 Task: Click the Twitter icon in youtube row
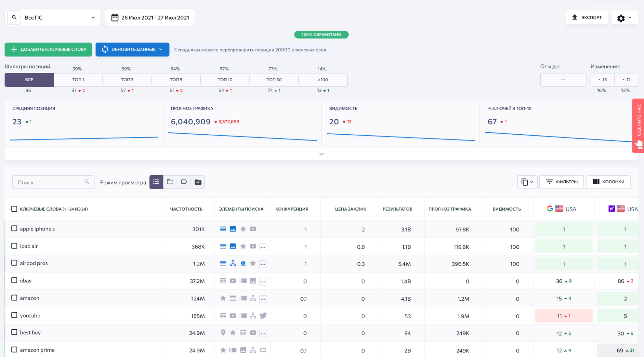(x=263, y=316)
